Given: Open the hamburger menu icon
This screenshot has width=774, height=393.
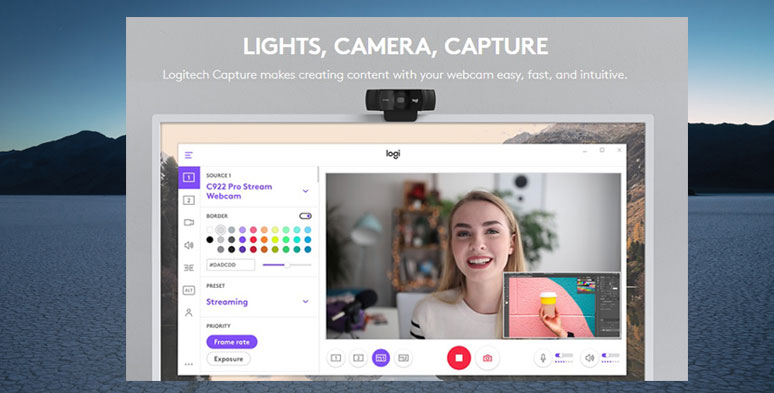Looking at the screenshot, I should point(189,155).
